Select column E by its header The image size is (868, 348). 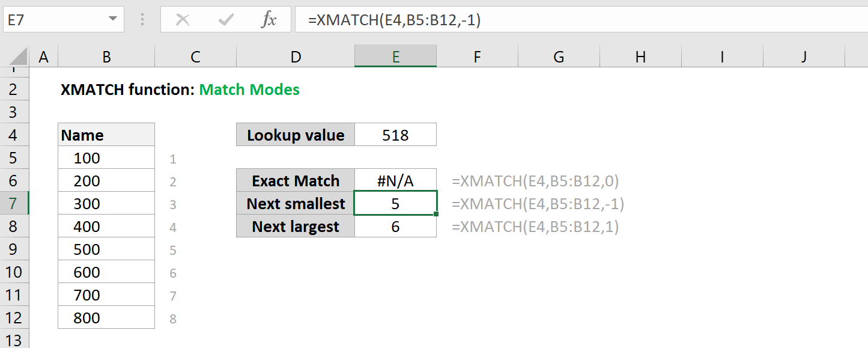click(x=395, y=56)
